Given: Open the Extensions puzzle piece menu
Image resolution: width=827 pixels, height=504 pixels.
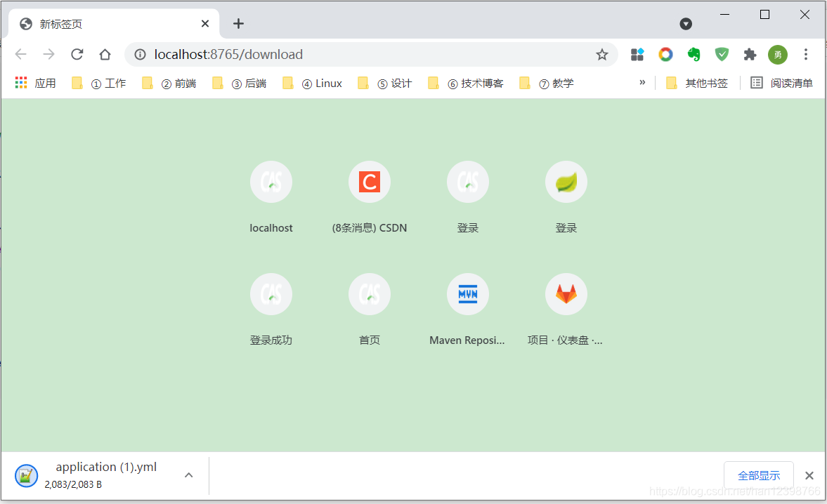Looking at the screenshot, I should [x=750, y=54].
